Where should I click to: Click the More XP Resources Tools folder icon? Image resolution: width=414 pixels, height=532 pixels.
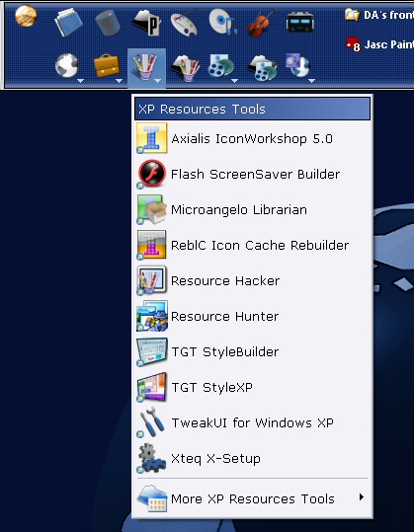152,498
